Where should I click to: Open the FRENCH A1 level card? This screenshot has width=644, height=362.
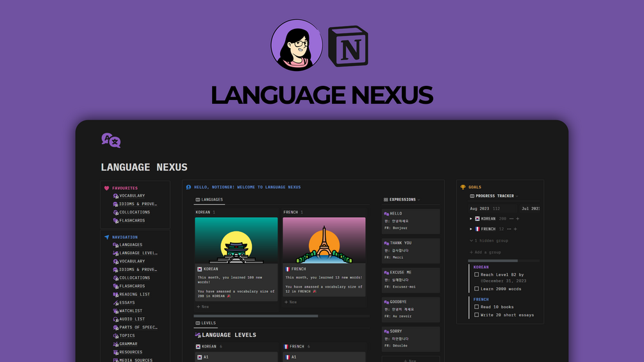(324, 357)
